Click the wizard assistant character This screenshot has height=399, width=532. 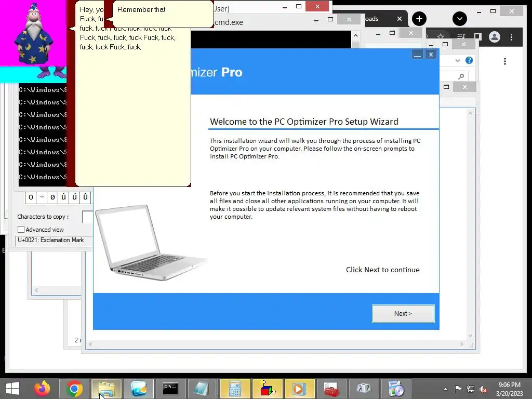[x=34, y=37]
